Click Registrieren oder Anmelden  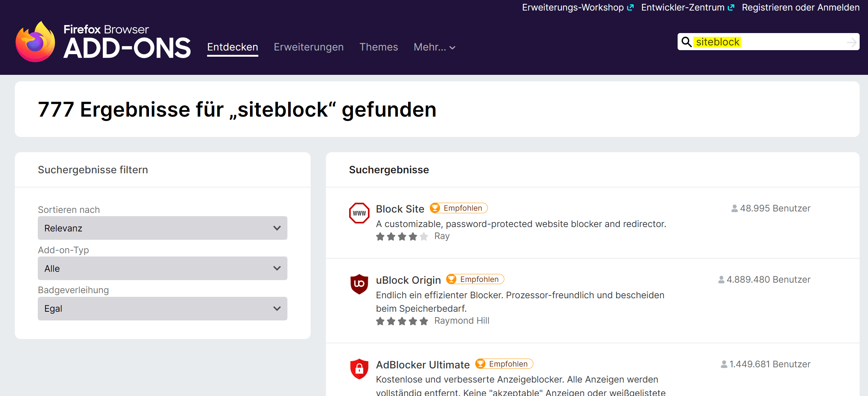tap(801, 8)
